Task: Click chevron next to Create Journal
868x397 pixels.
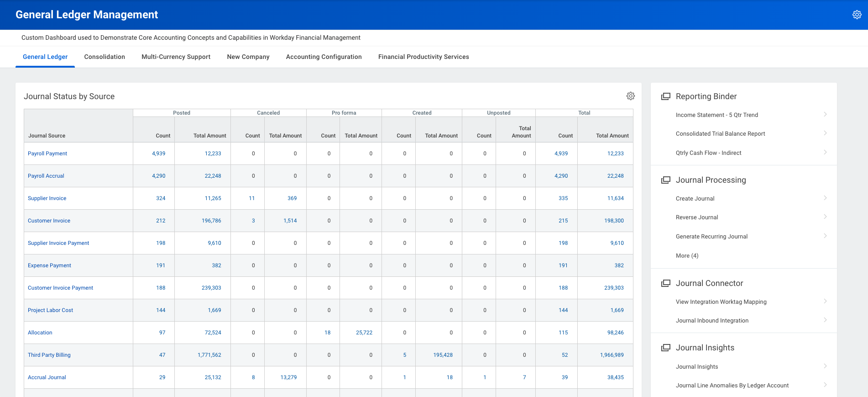Action: coord(825,198)
